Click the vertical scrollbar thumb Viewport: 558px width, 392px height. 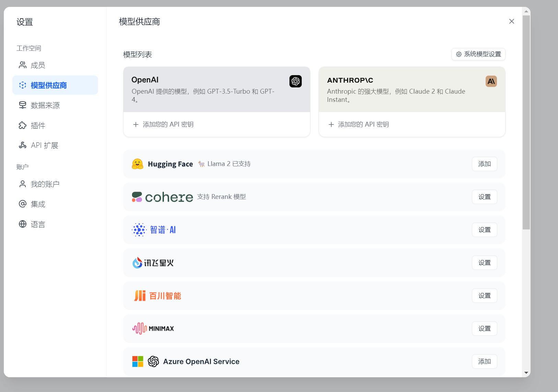[x=526, y=122]
